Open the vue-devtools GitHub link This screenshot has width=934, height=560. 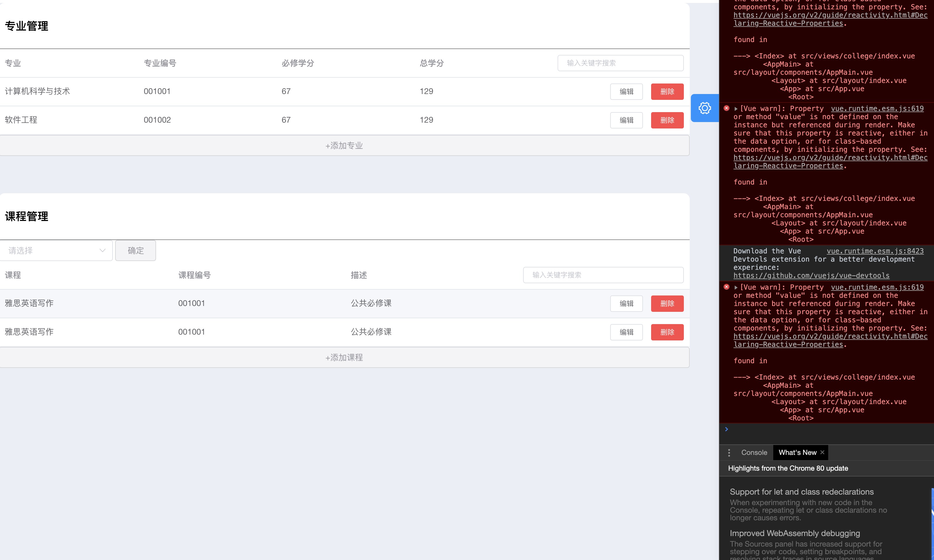[811, 276]
